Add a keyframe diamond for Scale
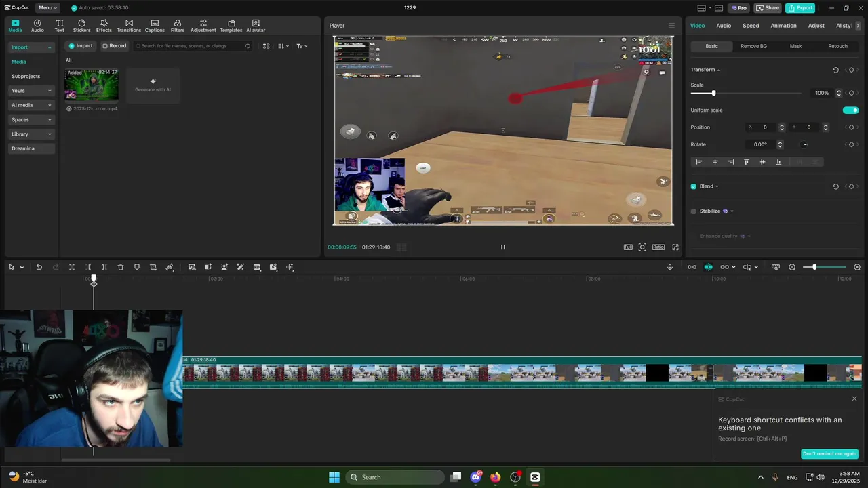 (851, 93)
